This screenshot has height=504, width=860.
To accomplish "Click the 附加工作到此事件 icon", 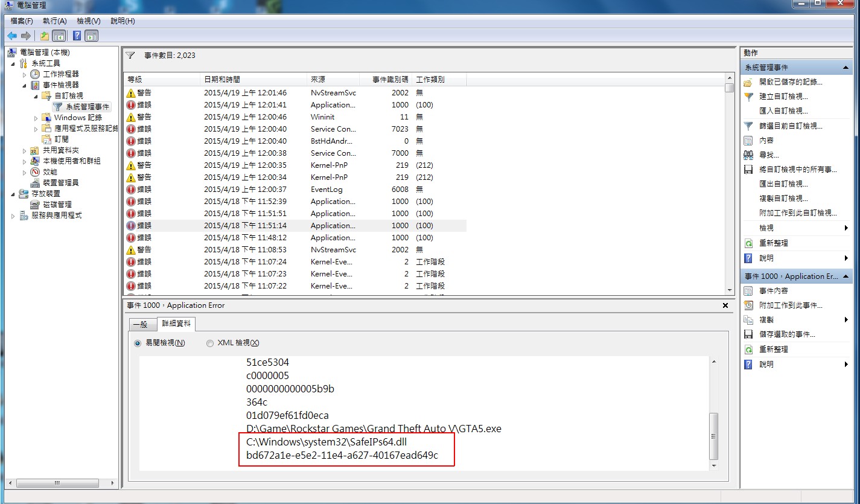I will click(x=748, y=305).
